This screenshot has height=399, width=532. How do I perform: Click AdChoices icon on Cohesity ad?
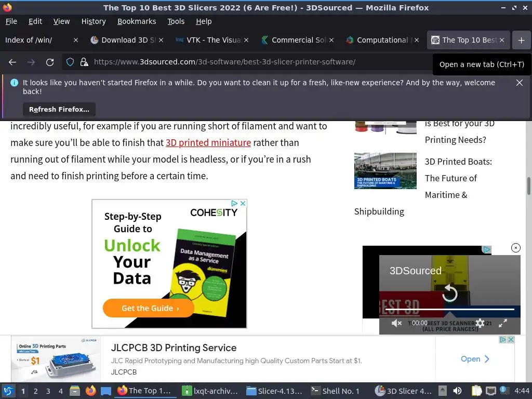point(234,203)
